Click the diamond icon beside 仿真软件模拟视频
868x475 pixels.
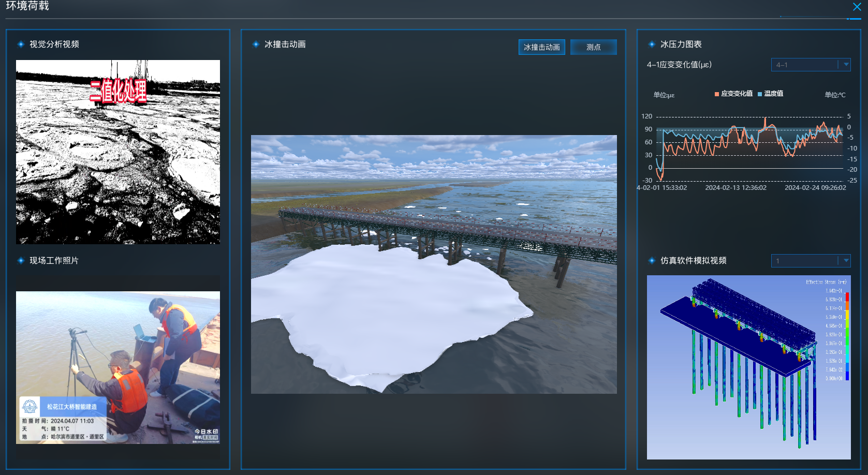(x=652, y=261)
